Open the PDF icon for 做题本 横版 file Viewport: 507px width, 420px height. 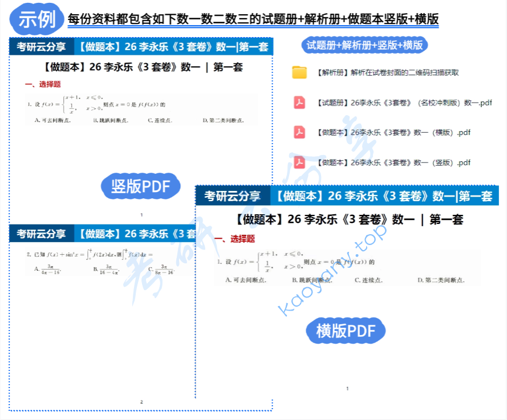point(298,132)
